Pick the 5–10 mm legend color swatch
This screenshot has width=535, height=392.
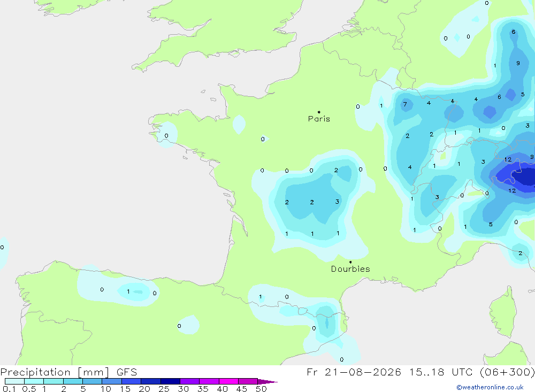pyautogui.click(x=92, y=381)
